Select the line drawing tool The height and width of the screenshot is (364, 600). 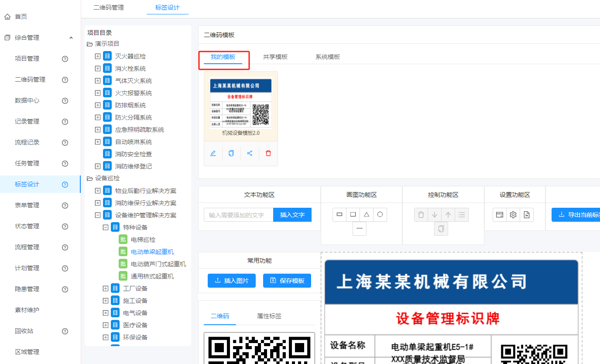[359, 228]
